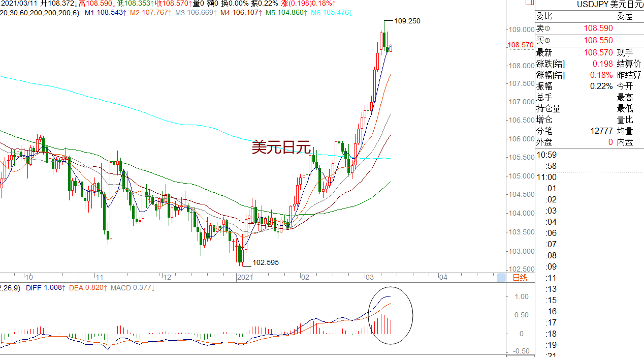Image resolution: width=644 pixels, height=357 pixels.
Task: Select the 10:59 tick time entry
Action: coord(546,155)
